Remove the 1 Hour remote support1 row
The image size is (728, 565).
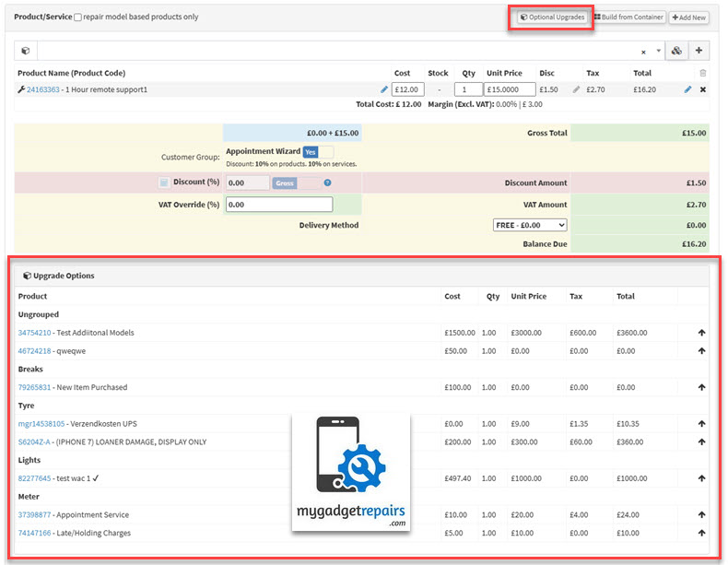click(703, 89)
